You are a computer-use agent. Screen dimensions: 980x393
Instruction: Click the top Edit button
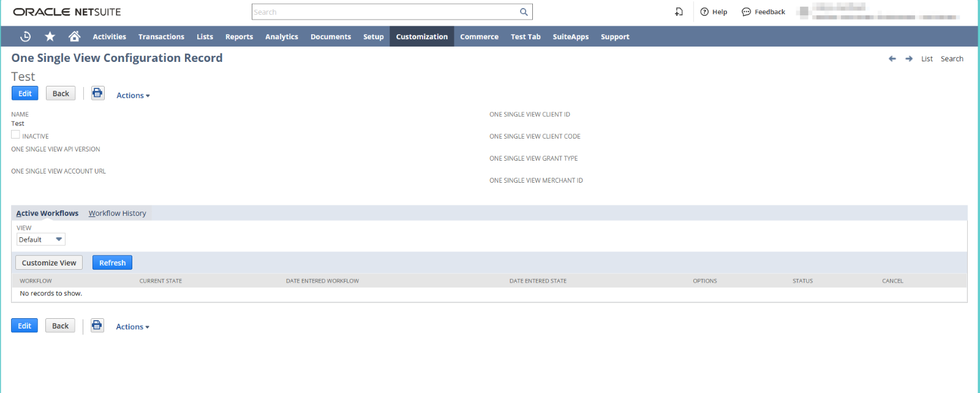25,93
